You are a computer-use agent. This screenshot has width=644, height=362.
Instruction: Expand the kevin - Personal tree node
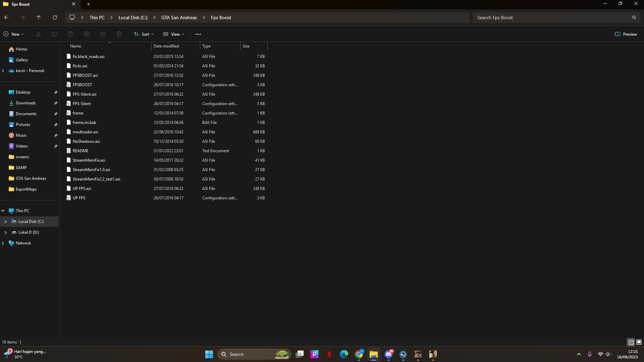tap(3, 71)
